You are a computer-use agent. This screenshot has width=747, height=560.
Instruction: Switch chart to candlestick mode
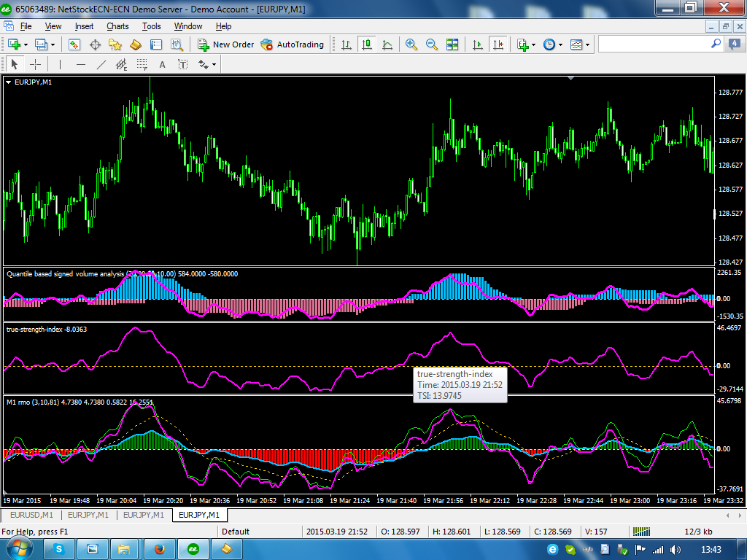(367, 44)
